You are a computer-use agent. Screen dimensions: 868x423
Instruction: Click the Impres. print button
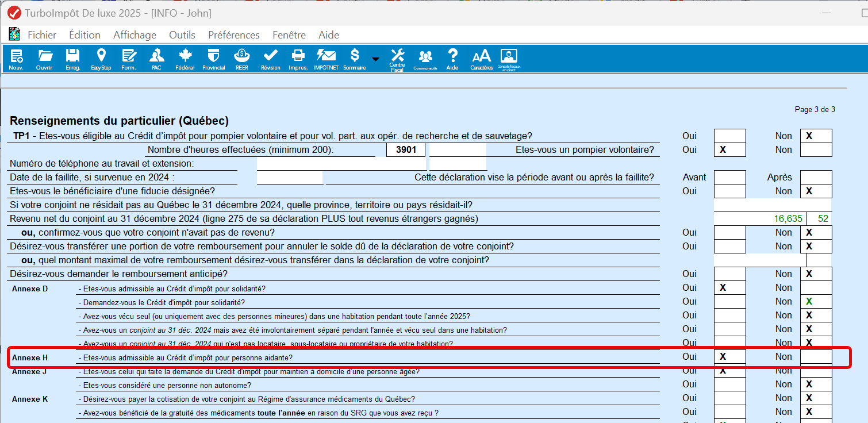298,59
